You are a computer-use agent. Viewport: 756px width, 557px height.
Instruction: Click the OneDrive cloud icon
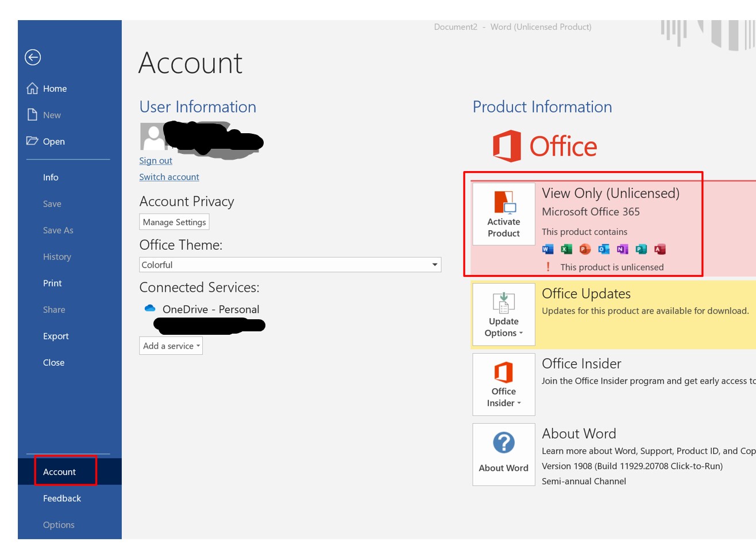[x=150, y=308]
